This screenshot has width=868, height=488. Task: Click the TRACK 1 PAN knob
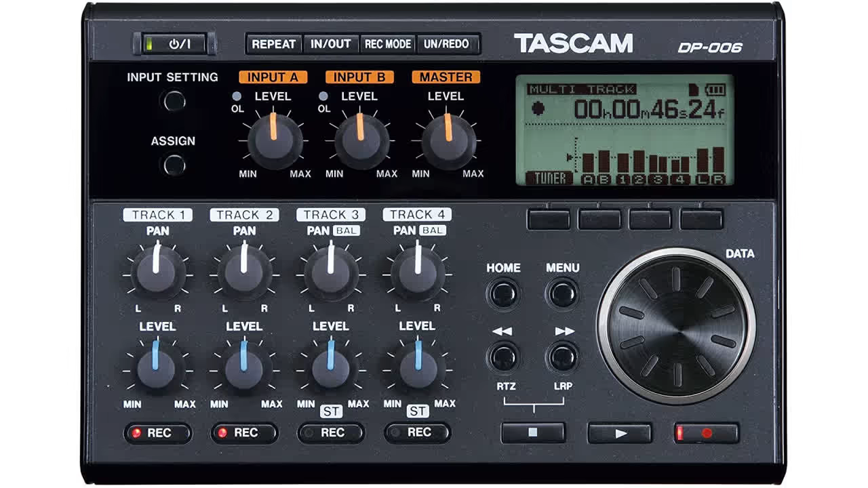157,272
